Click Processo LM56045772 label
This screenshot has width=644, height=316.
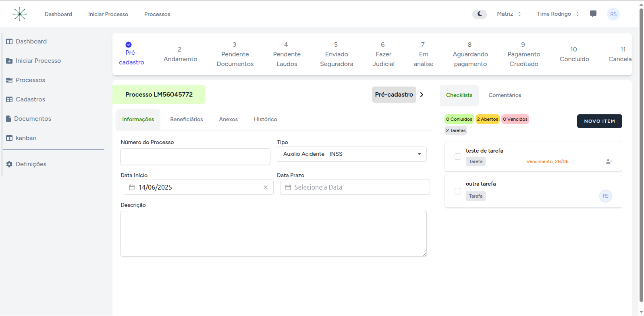(159, 95)
